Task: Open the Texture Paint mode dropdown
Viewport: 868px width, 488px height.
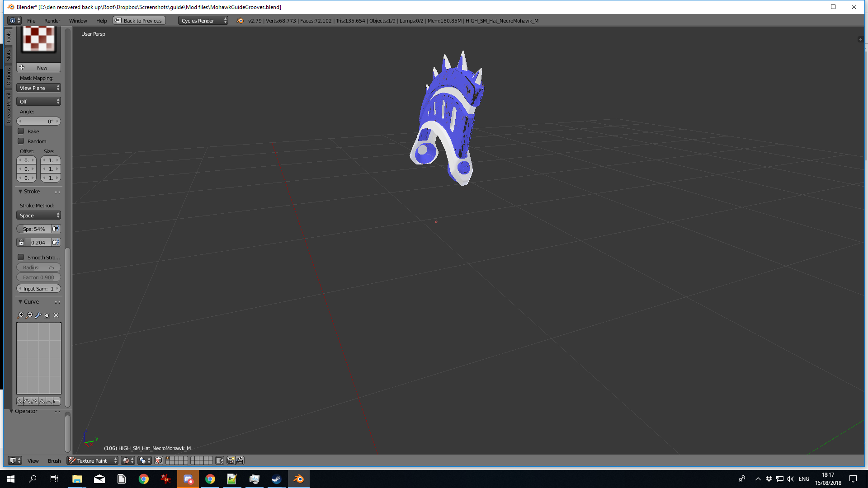Action: [x=93, y=460]
